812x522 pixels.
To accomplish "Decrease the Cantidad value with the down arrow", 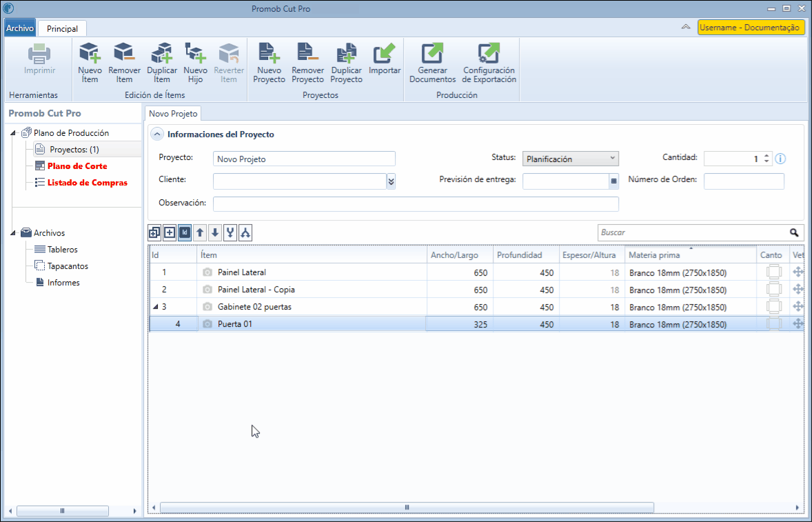I will (767, 162).
